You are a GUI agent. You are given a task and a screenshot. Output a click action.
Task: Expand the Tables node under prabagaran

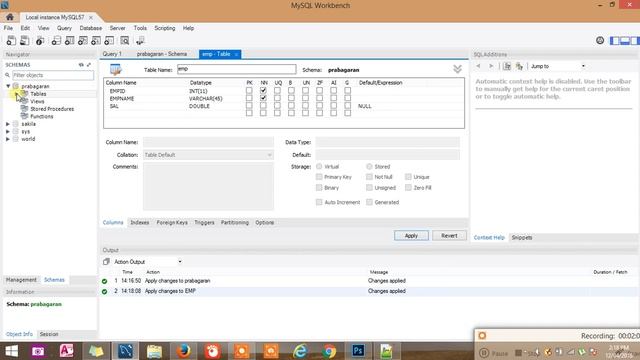coord(16,94)
